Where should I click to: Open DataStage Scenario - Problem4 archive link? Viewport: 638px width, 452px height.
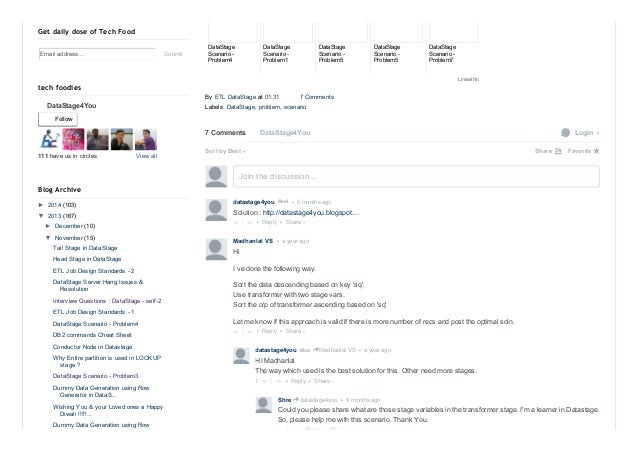click(95, 324)
